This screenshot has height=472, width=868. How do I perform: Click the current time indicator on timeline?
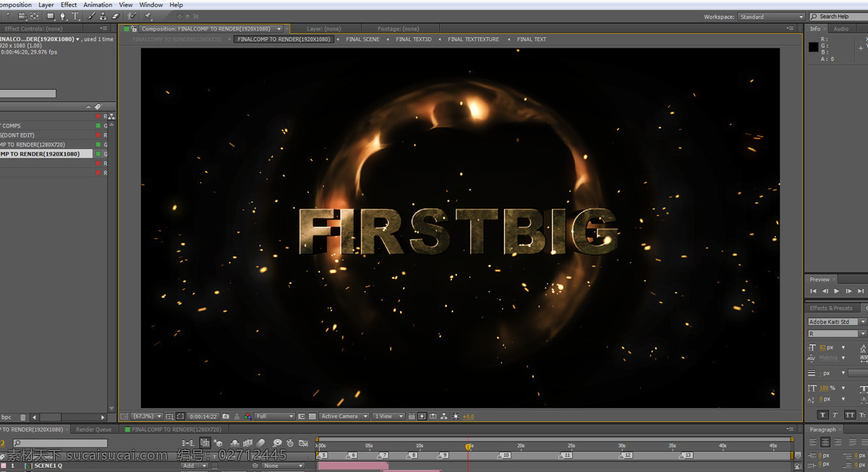(469, 447)
